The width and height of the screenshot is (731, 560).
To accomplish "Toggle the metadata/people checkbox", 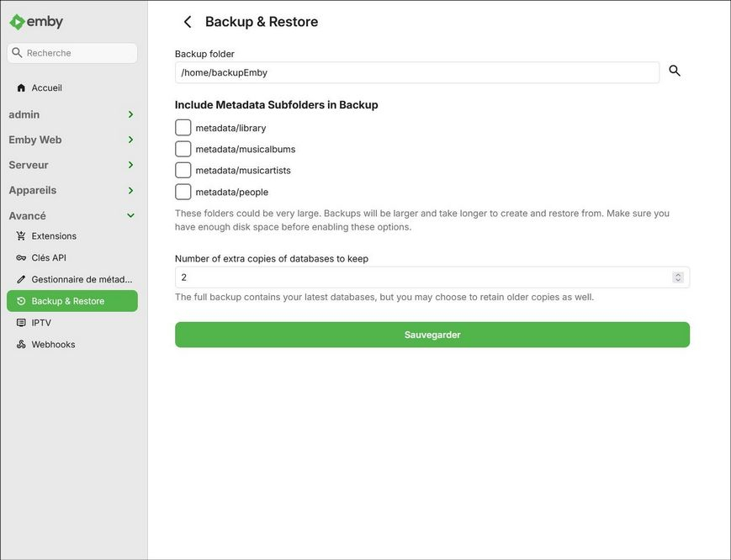I will (183, 192).
